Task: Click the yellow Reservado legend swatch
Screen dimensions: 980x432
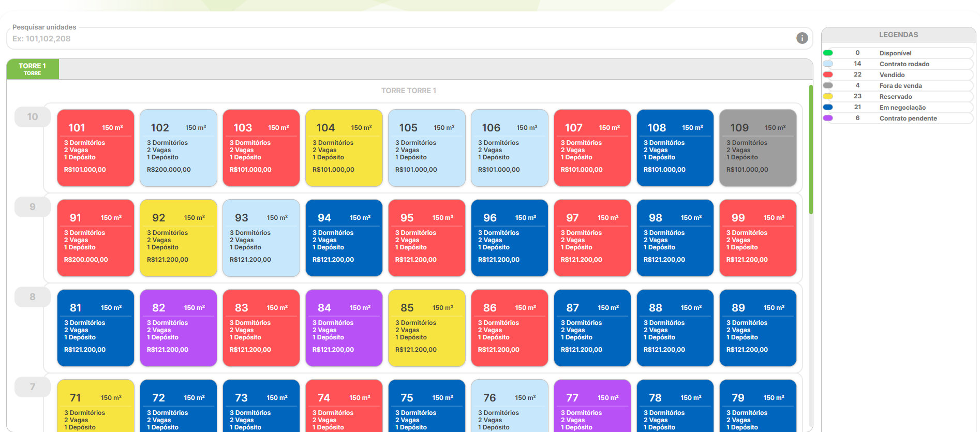Action: 828,96
